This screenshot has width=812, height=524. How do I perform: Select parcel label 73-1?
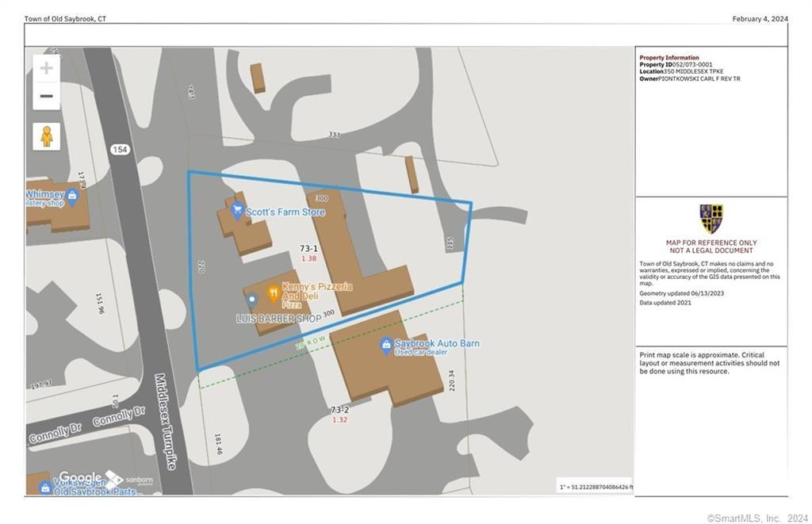click(308, 249)
